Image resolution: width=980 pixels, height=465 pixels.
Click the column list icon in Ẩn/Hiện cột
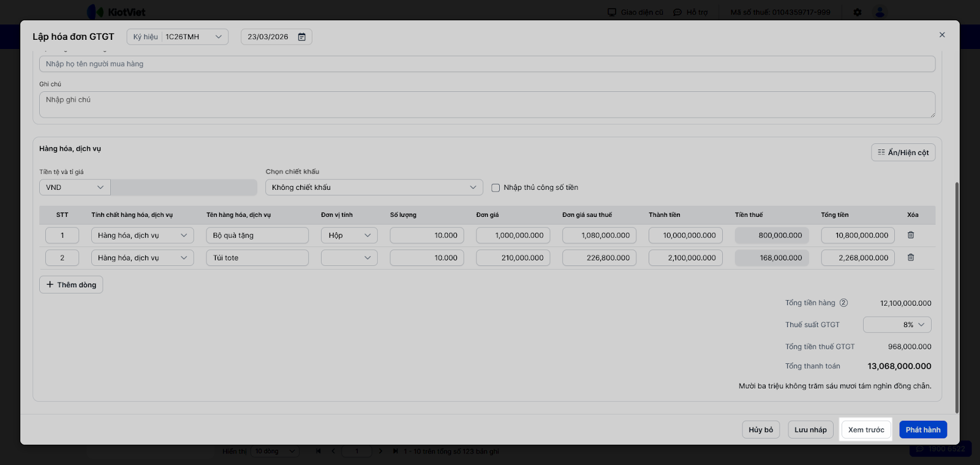(x=881, y=153)
